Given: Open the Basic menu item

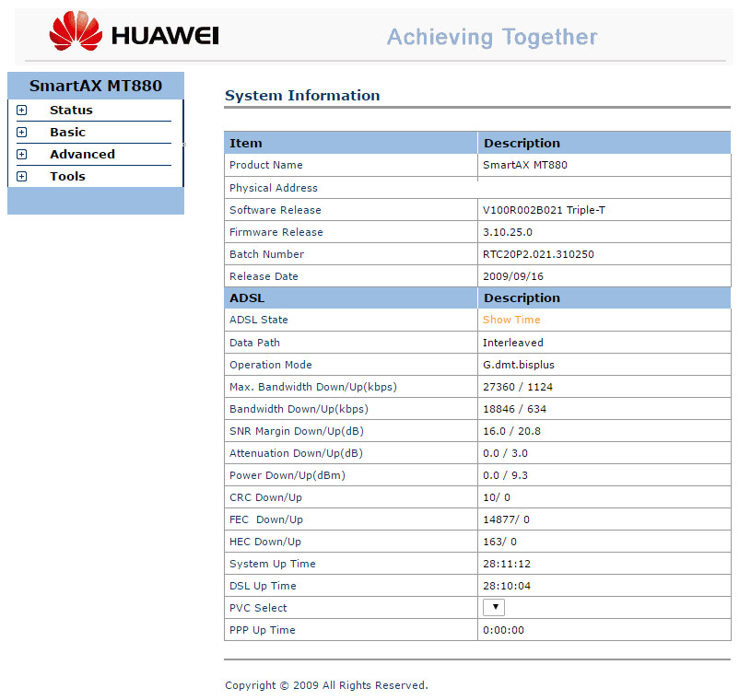Looking at the screenshot, I should click(x=68, y=132).
